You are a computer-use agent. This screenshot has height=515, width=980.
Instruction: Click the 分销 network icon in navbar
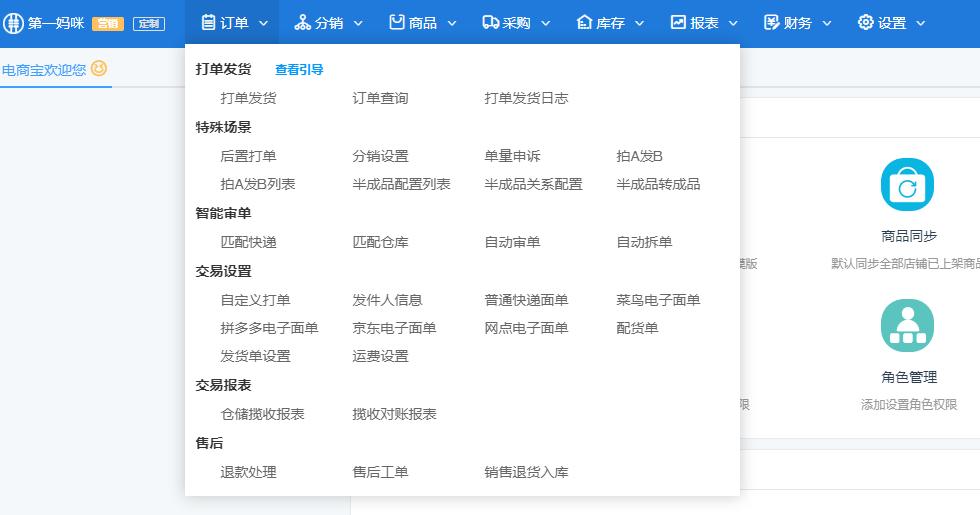[x=302, y=22]
